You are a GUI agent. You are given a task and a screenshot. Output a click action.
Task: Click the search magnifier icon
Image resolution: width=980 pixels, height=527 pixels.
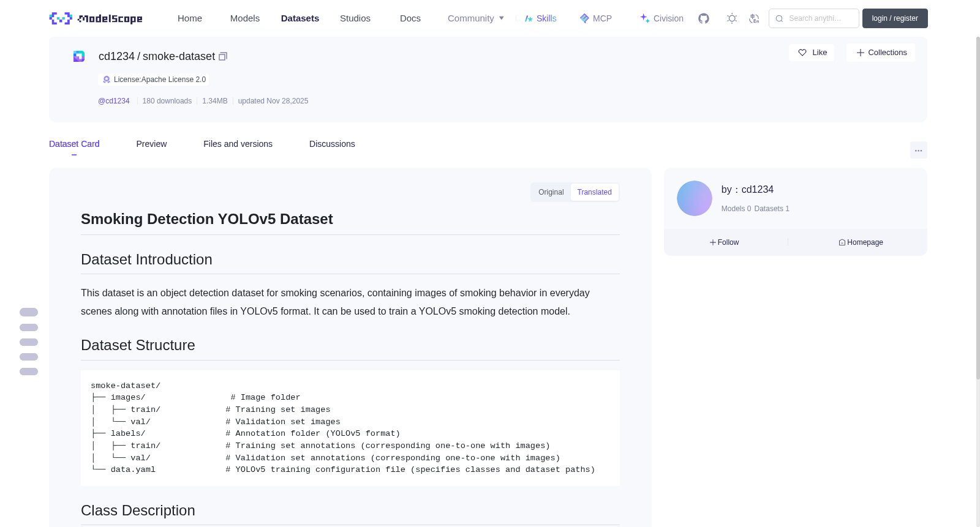pos(779,18)
